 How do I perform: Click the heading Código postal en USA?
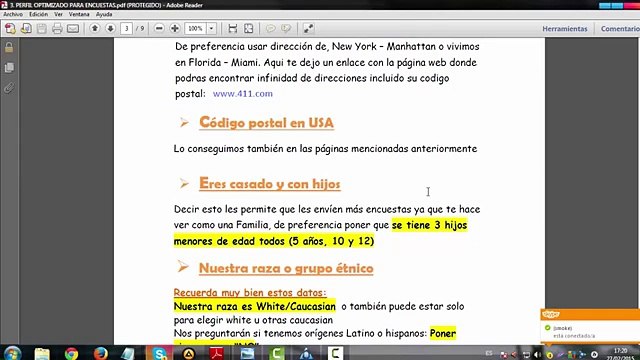266,122
